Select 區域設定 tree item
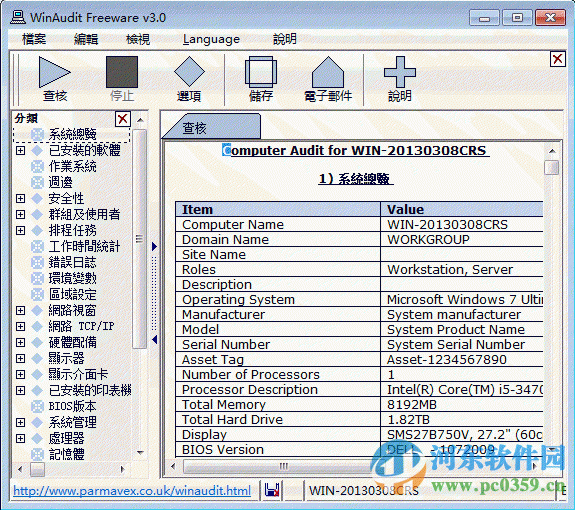575x510 pixels. tap(73, 294)
